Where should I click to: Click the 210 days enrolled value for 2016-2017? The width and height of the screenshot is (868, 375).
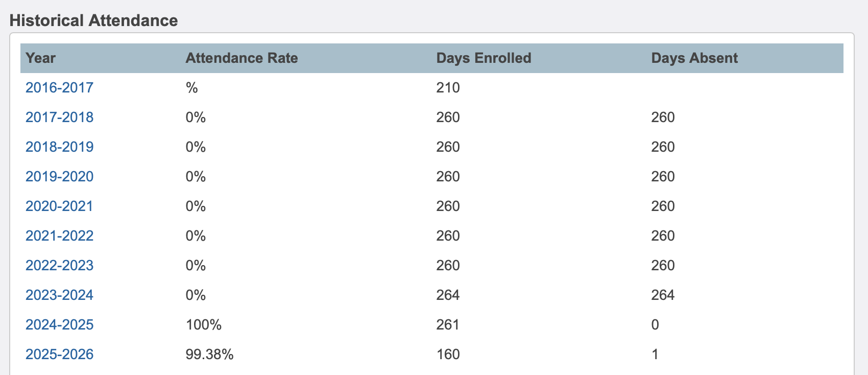(448, 87)
